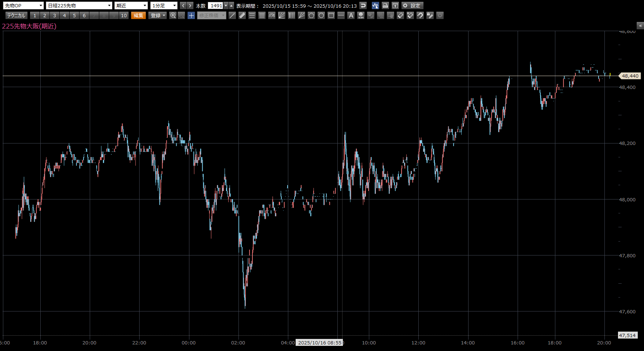Zoom in with the magnifier plus icon

(173, 15)
